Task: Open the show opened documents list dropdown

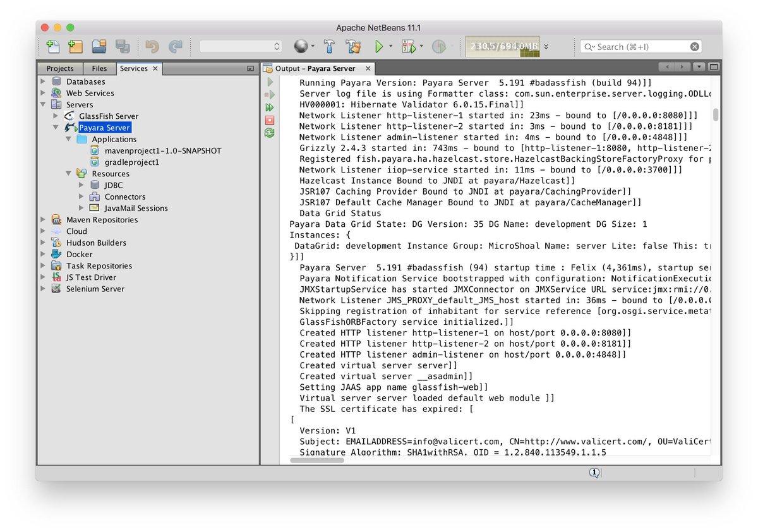Action: (699, 66)
